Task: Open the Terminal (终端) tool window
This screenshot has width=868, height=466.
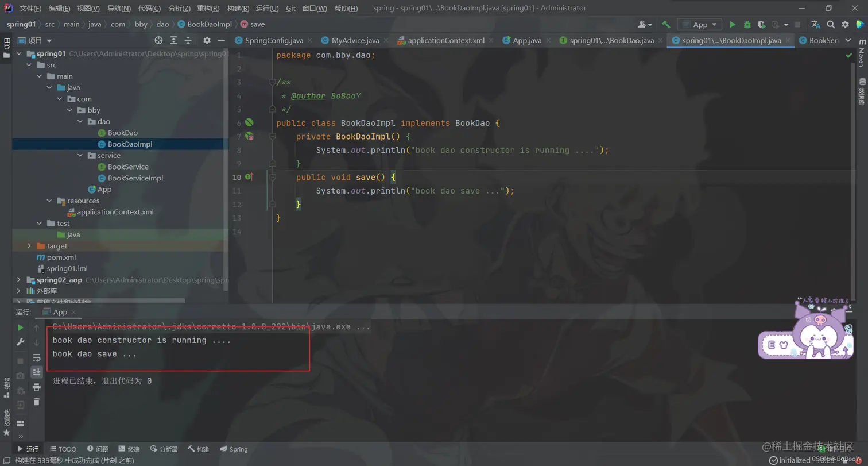Action: tap(129, 449)
